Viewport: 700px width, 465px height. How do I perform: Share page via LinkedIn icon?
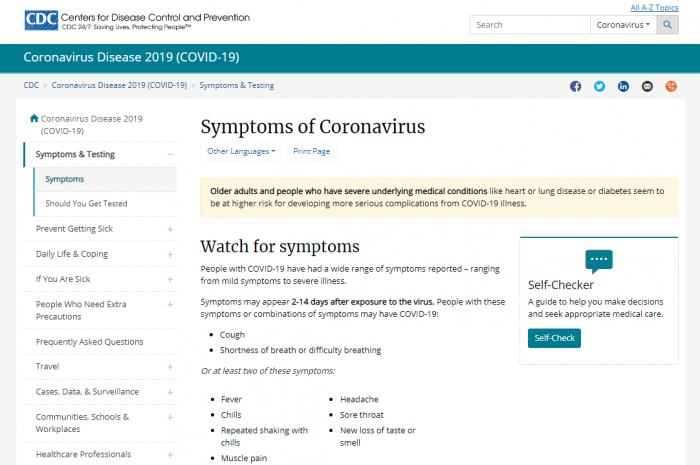[x=623, y=86]
